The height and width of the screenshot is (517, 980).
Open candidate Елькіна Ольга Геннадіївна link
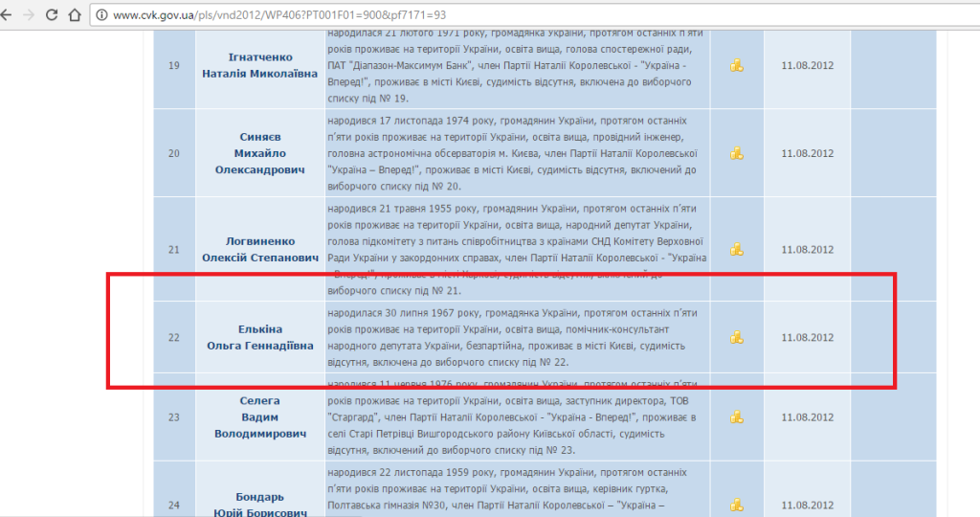260,338
